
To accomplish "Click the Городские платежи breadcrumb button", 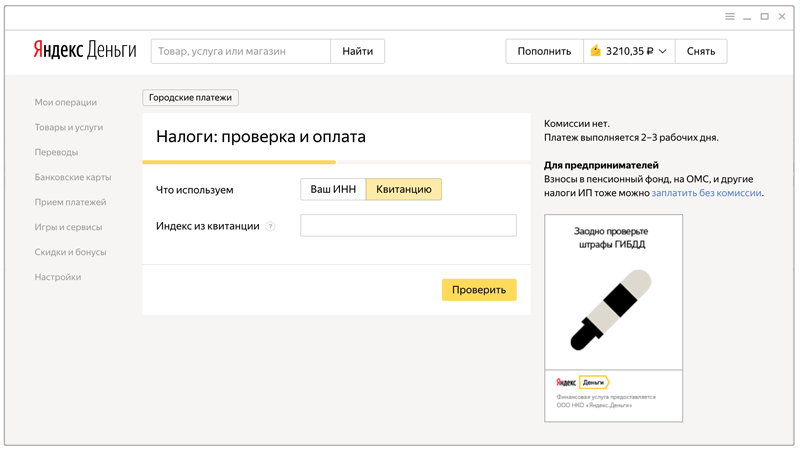I will coord(190,97).
